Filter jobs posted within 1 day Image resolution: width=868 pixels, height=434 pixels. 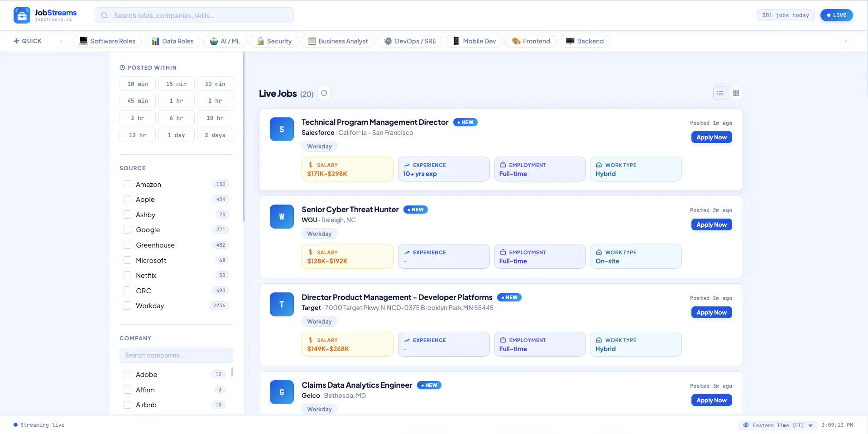click(176, 135)
